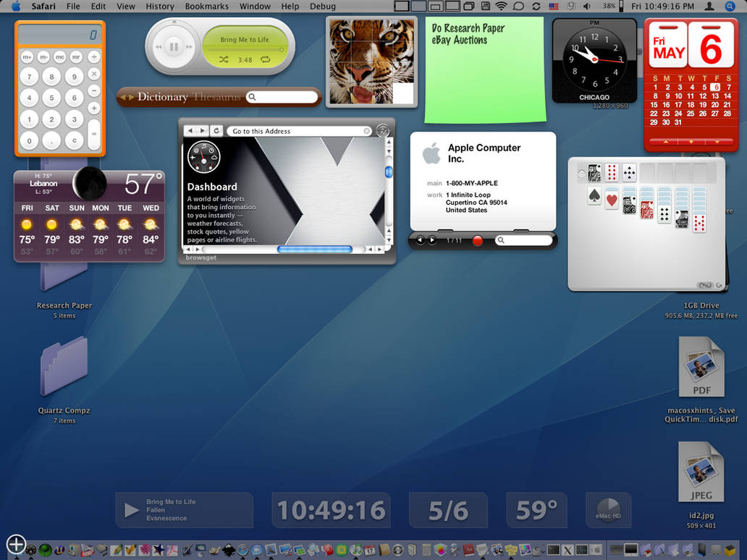The height and width of the screenshot is (560, 747).
Task: Skip to next track in iTunes widget
Action: tap(189, 46)
